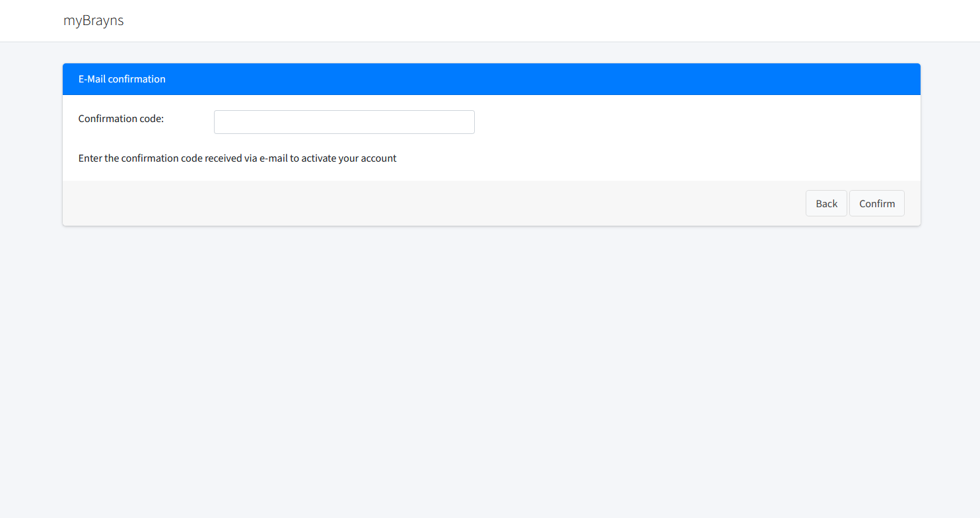Go back using the Back button
The width and height of the screenshot is (980, 518).
pyautogui.click(x=826, y=203)
